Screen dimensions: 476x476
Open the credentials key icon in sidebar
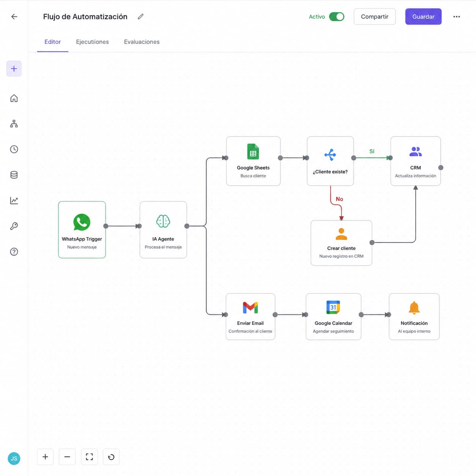(14, 226)
